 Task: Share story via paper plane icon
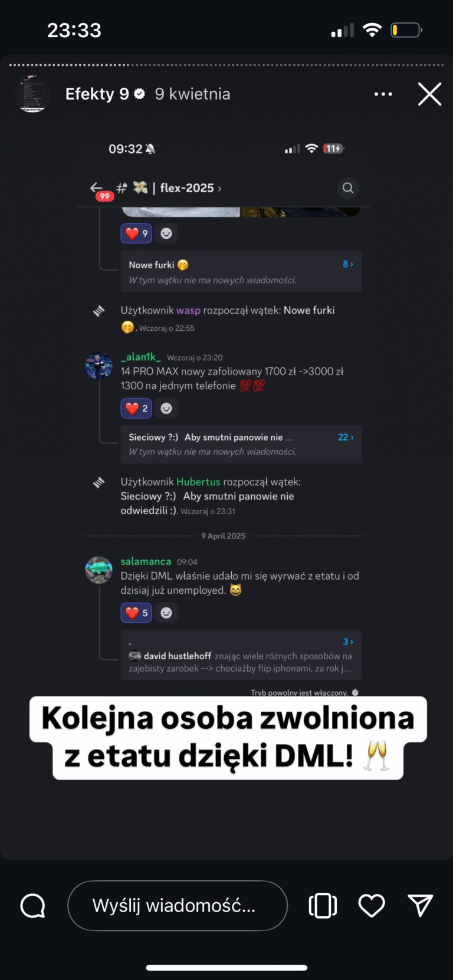pyautogui.click(x=421, y=906)
